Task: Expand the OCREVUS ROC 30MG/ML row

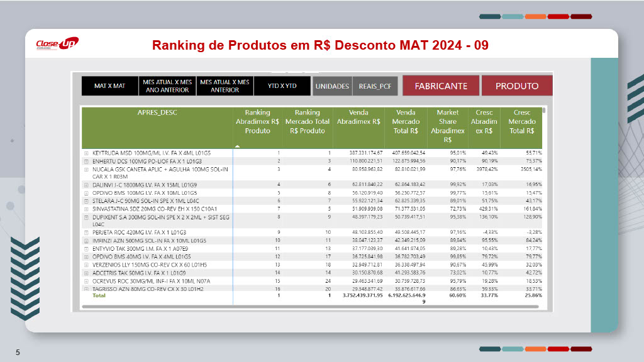Action: coord(86,281)
